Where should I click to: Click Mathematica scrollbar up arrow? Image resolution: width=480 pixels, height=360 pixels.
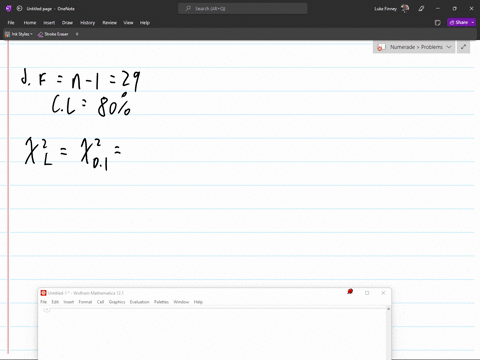tap(388, 309)
